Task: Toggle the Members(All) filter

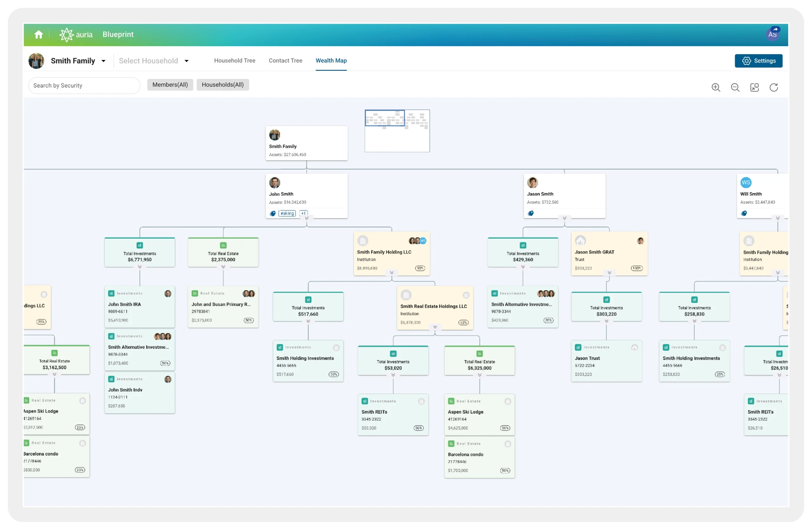Action: 170,84
